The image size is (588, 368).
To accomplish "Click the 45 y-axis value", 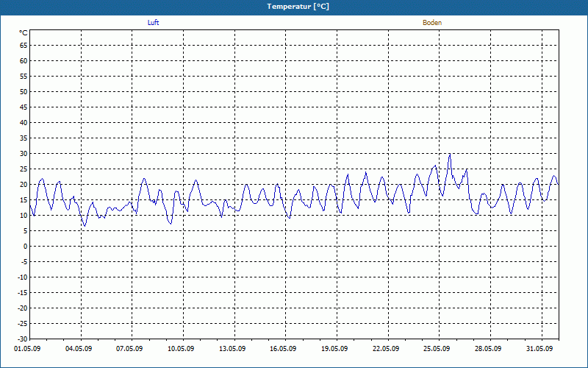I will [x=24, y=107].
